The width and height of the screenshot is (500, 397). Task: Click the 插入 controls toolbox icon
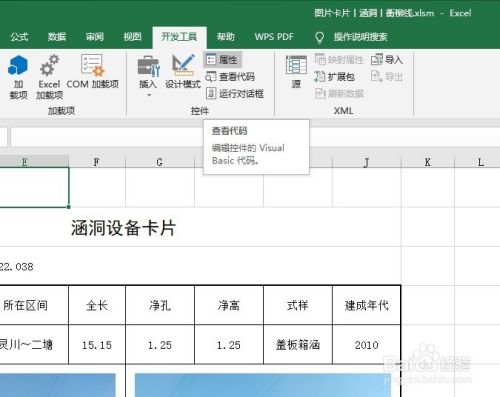[148, 66]
